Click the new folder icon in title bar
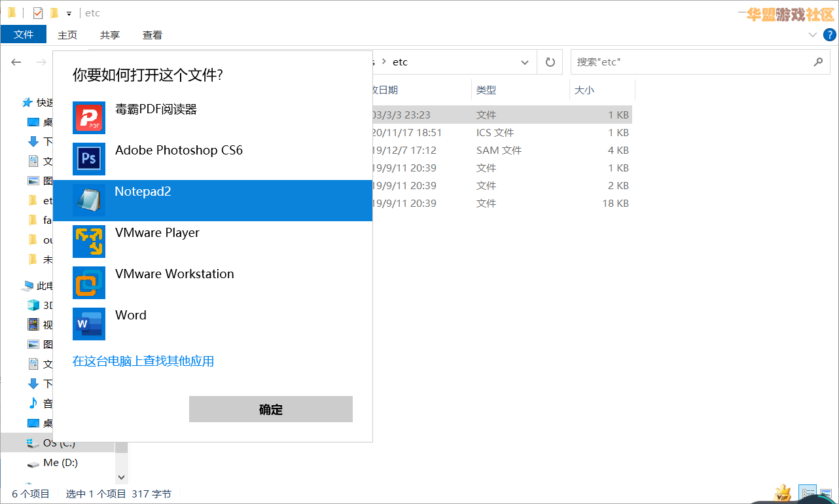The image size is (839, 504). click(x=54, y=12)
